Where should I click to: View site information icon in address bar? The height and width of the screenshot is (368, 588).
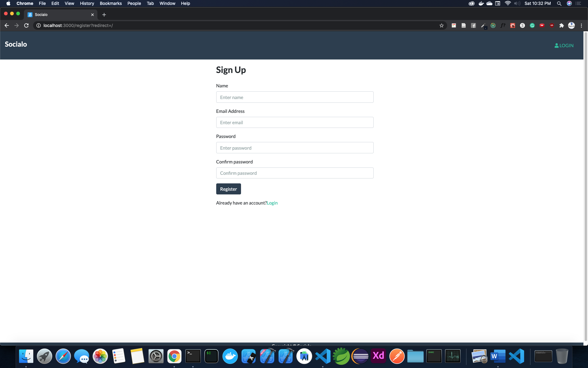tap(39, 25)
